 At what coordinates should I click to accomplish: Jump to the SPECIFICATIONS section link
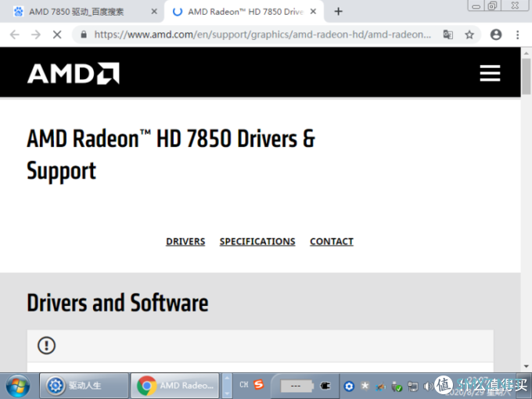(257, 242)
